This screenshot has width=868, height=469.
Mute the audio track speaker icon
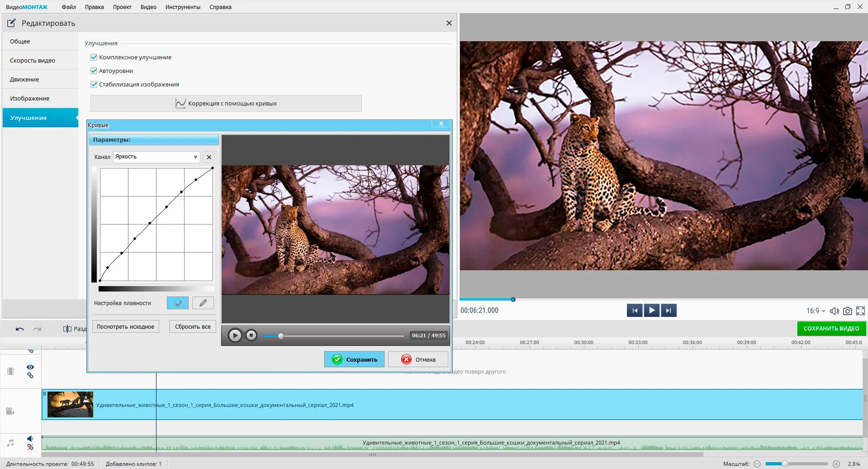30,439
